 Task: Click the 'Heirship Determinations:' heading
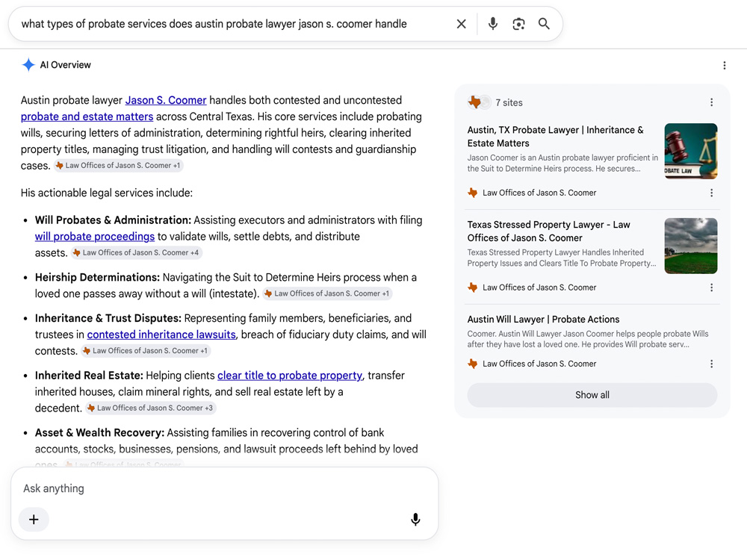click(x=97, y=278)
